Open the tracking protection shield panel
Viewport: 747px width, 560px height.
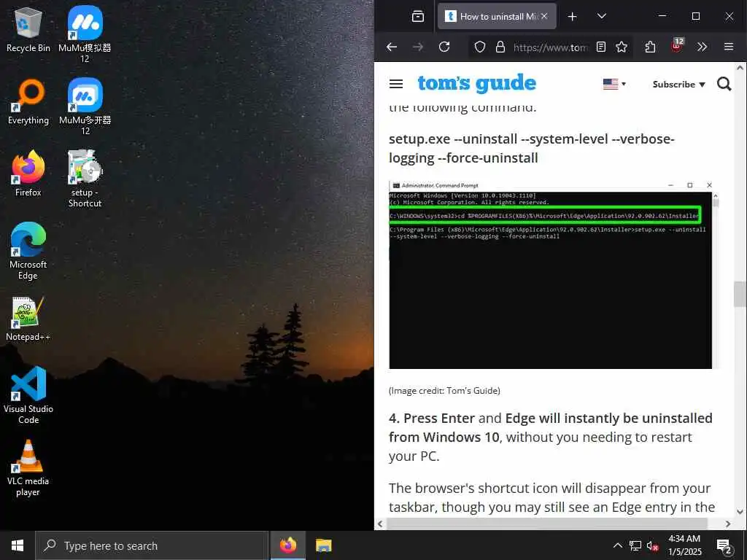[480, 47]
